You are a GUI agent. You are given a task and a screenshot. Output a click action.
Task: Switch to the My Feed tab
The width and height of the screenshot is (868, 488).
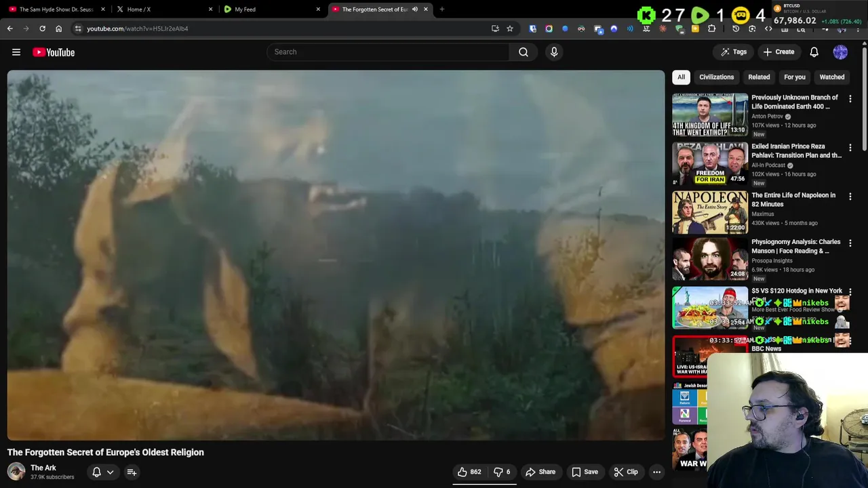pos(270,9)
